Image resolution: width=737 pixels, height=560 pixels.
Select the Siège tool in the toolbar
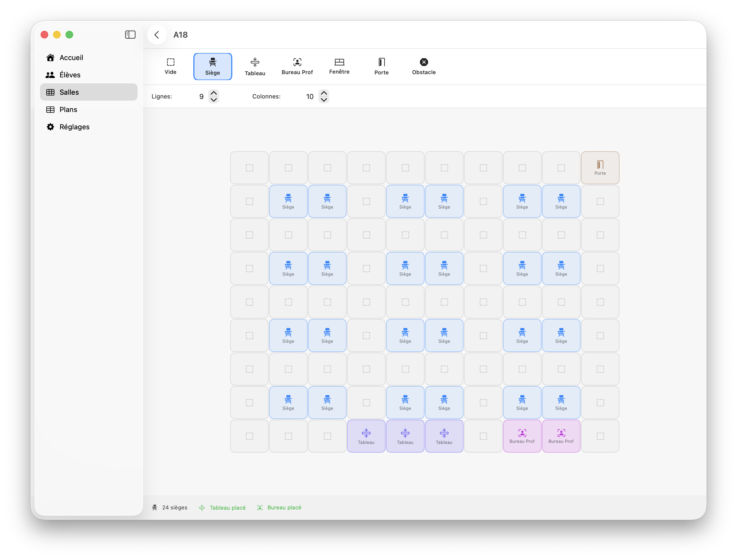pyautogui.click(x=213, y=66)
